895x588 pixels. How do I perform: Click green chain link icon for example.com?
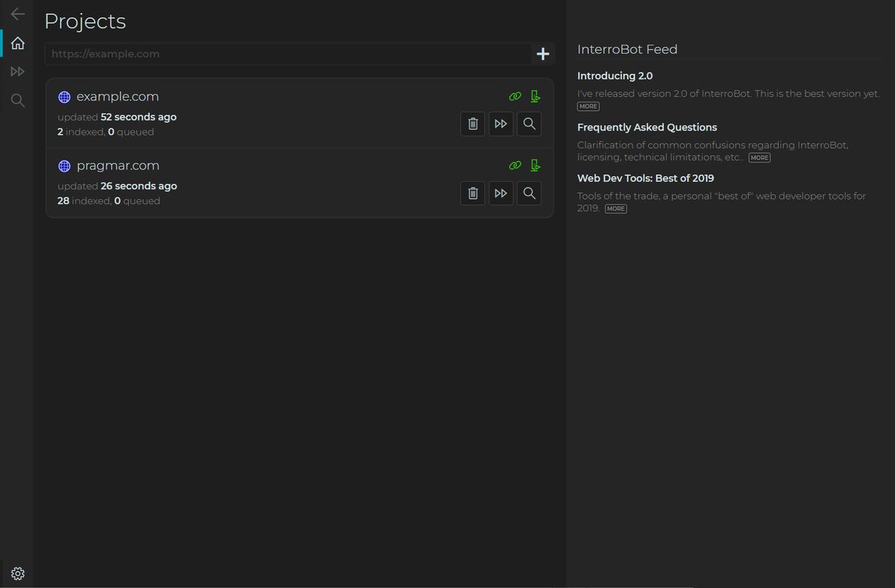tap(515, 96)
